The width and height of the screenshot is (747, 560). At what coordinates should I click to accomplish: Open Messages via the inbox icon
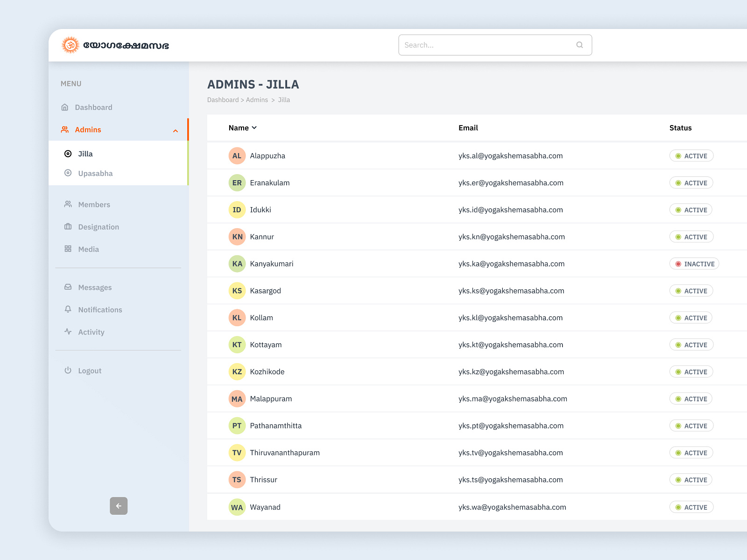coord(68,287)
